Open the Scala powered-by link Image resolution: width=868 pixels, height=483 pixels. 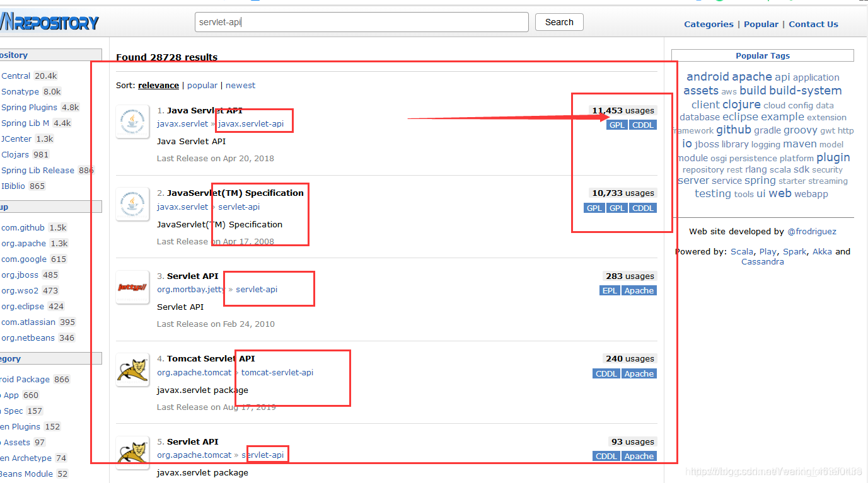point(742,251)
